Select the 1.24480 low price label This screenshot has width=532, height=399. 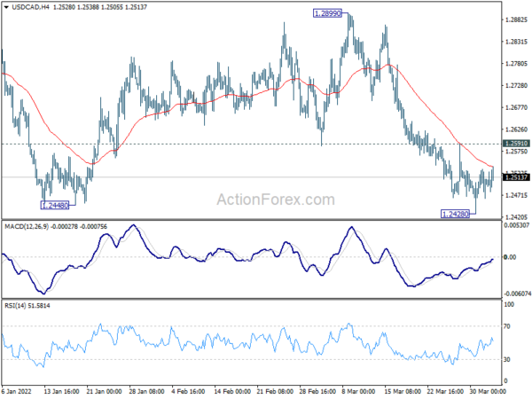pyautogui.click(x=55, y=206)
